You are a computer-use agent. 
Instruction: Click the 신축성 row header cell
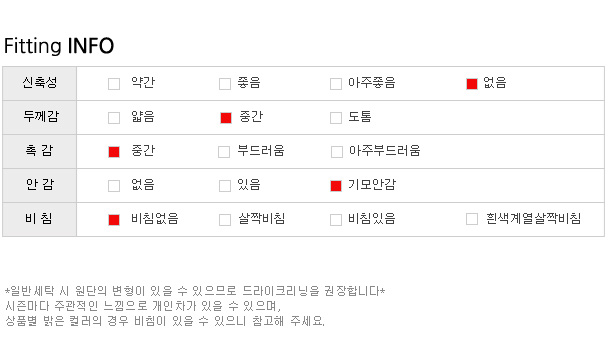coord(40,83)
